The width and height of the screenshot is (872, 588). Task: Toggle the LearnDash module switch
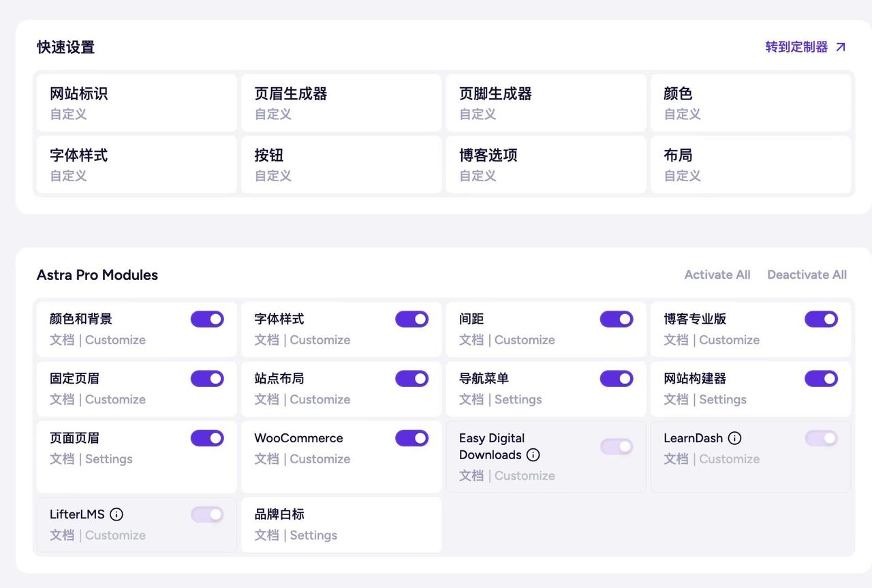coord(822,438)
